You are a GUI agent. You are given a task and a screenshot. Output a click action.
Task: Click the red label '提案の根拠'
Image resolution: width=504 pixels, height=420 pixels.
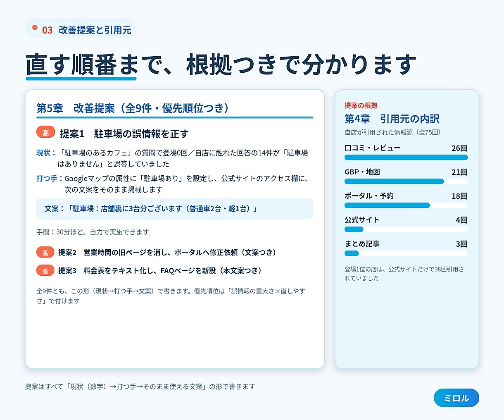click(x=361, y=105)
